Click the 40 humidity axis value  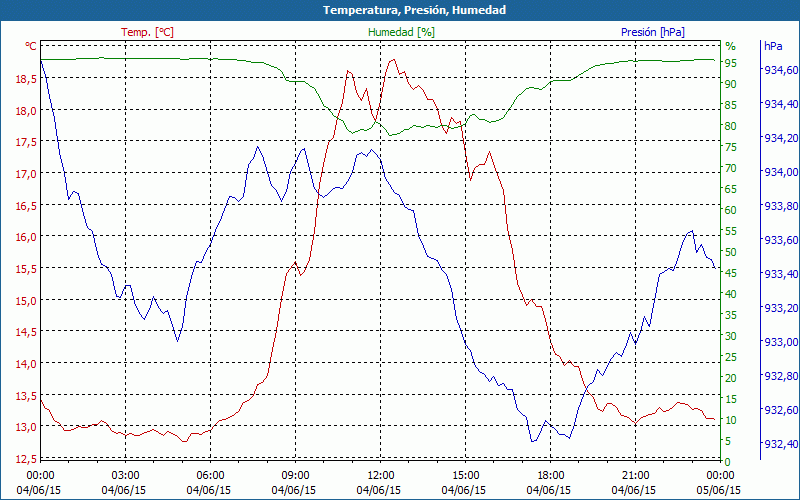731,294
